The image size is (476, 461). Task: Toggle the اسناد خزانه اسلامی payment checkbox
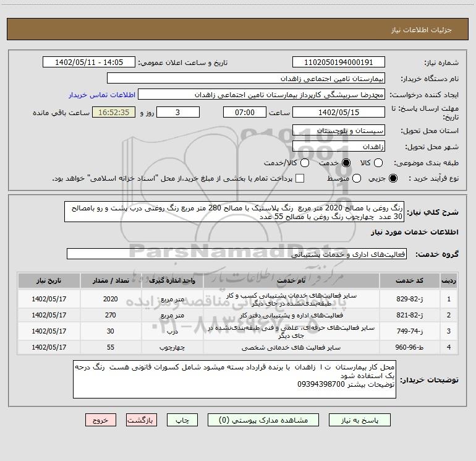(x=300, y=178)
